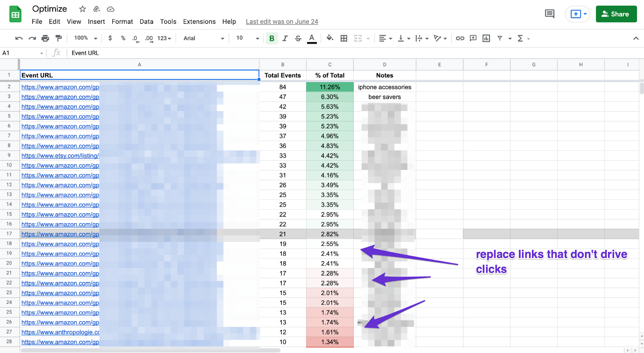Open the Format menu
The image size is (644, 353).
122,22
